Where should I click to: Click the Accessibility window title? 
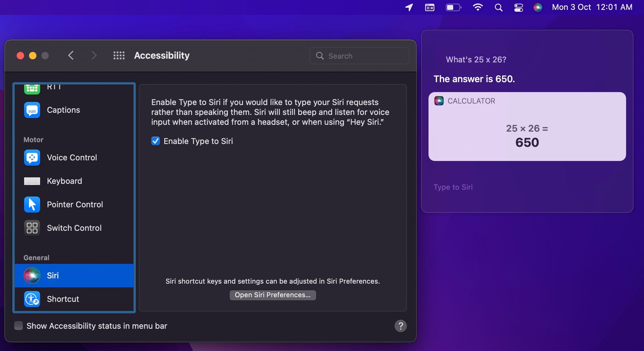(162, 56)
